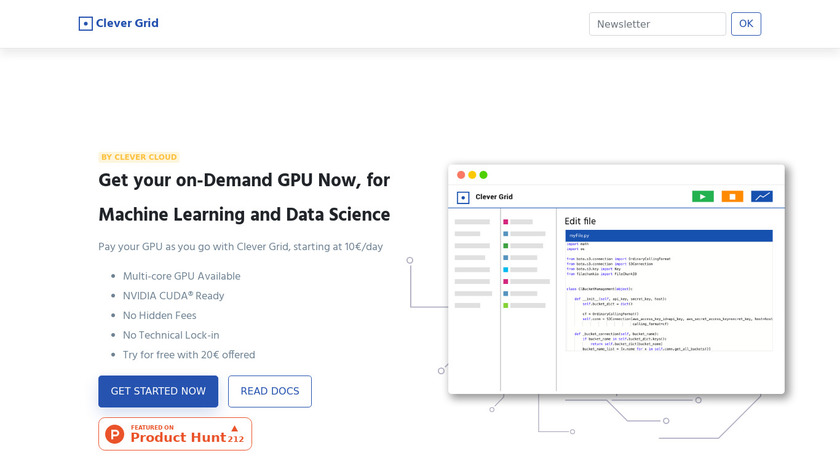840x472 pixels.
Task: Click the BY CLEVER CLOUD label
Action: tap(138, 157)
